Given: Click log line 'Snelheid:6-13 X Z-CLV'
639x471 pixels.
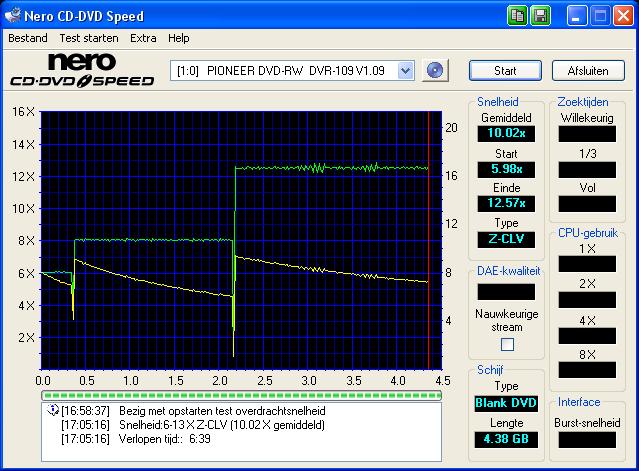Looking at the screenshot, I should click(x=193, y=425).
